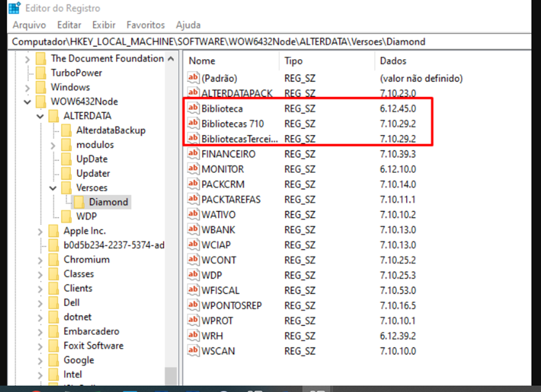Select the UpDate folder icon
This screenshot has height=392, width=541.
pos(66,159)
